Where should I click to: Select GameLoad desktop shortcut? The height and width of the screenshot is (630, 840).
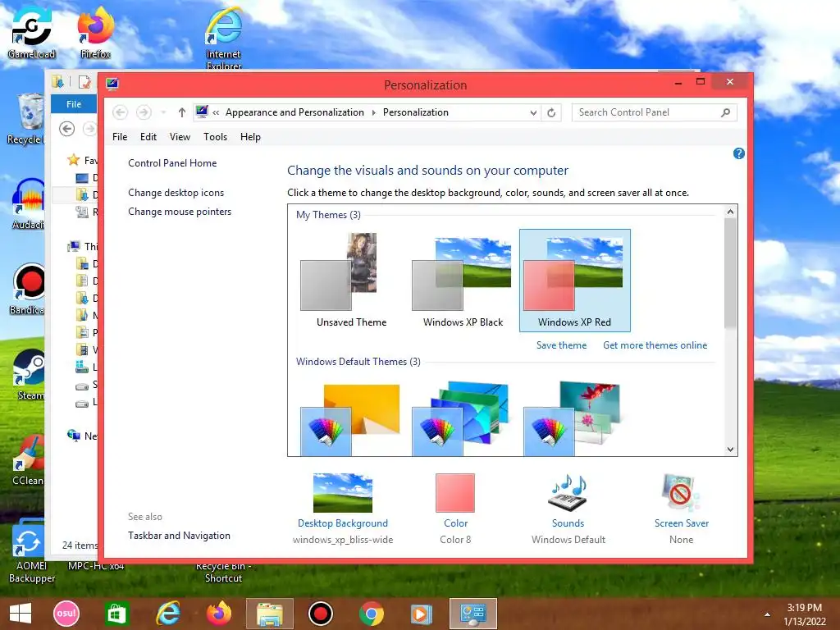31,32
